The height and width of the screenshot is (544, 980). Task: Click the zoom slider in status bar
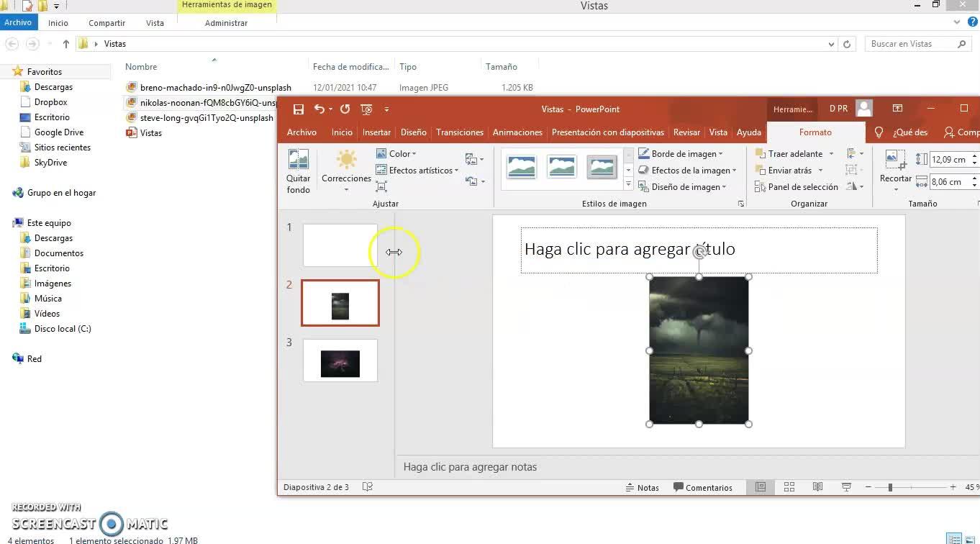(890, 487)
